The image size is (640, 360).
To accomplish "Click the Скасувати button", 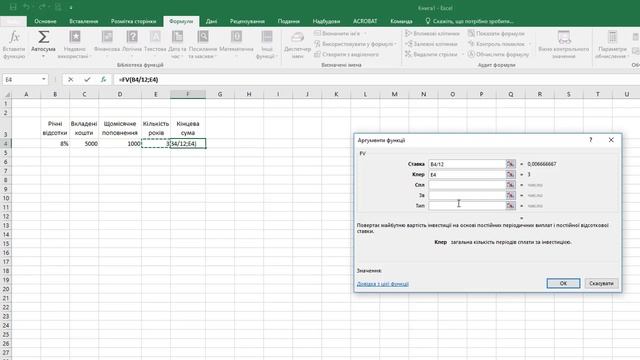I will click(x=602, y=283).
